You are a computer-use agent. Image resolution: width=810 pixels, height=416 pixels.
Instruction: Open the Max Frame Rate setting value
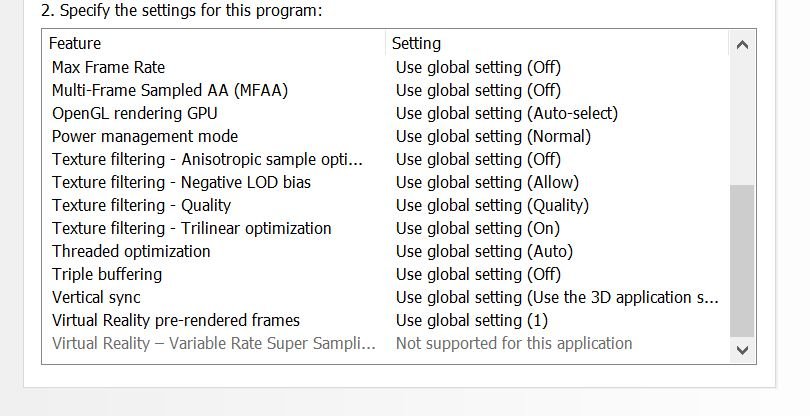(478, 67)
